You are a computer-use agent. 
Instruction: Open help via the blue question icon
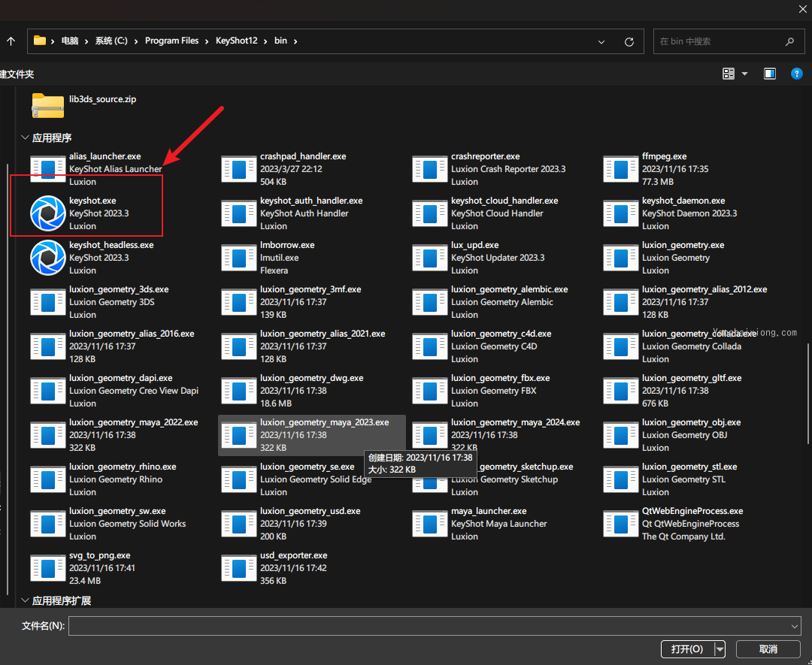[796, 74]
